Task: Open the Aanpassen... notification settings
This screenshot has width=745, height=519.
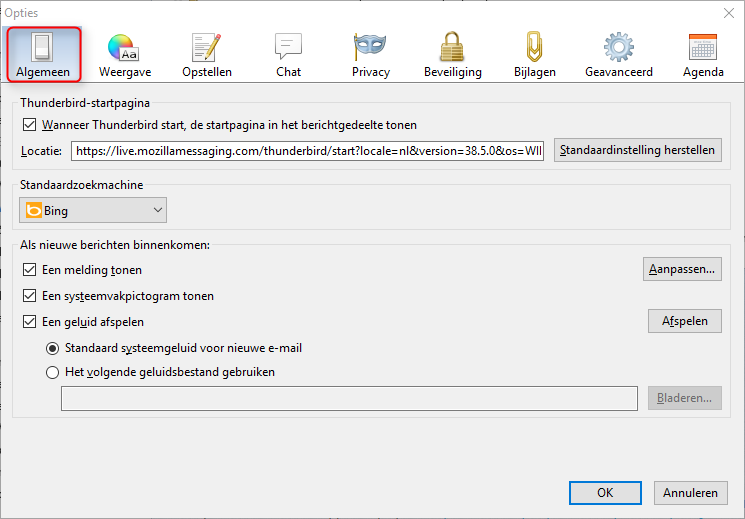Action: click(x=682, y=269)
